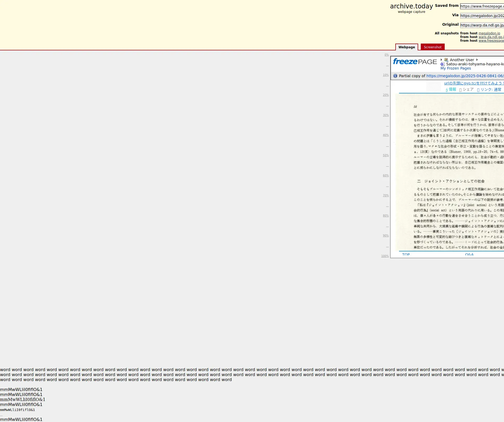Click the page info icon beside Satou-araki
This screenshot has height=422, width=504.
click(x=443, y=64)
